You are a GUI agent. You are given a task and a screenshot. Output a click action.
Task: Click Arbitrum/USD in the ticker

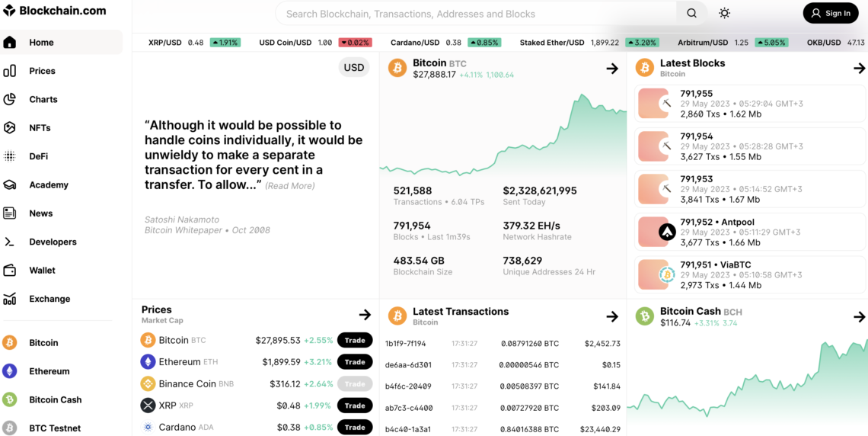coord(733,42)
